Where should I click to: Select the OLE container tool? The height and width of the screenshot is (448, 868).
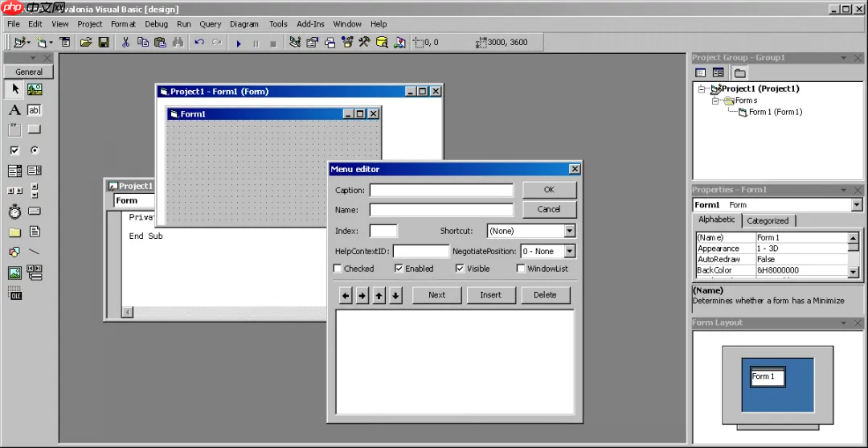point(14,293)
